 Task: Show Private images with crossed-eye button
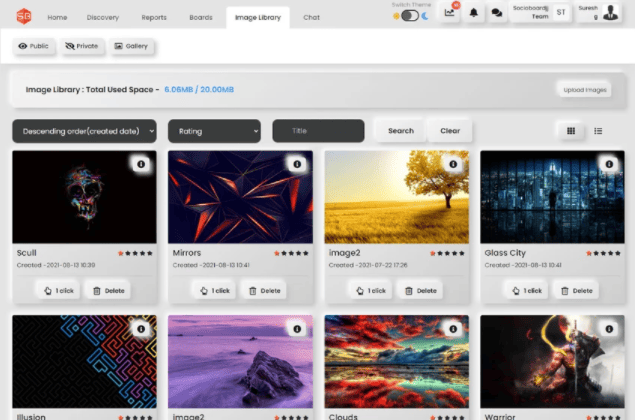click(82, 46)
